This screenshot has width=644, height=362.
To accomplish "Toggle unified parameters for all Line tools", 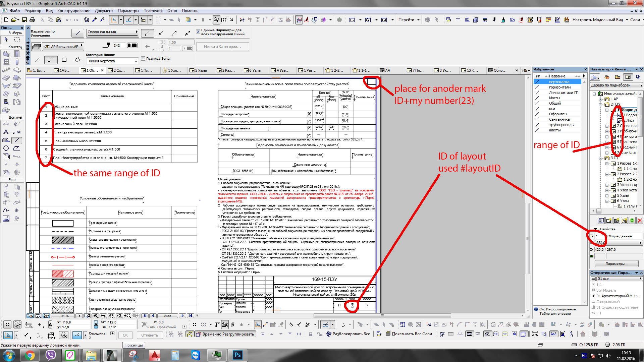I will (198, 32).
